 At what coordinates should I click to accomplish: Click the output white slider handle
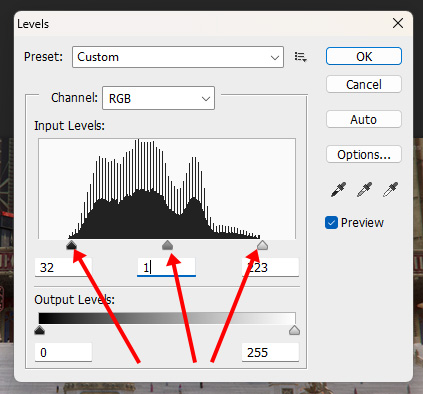294,330
